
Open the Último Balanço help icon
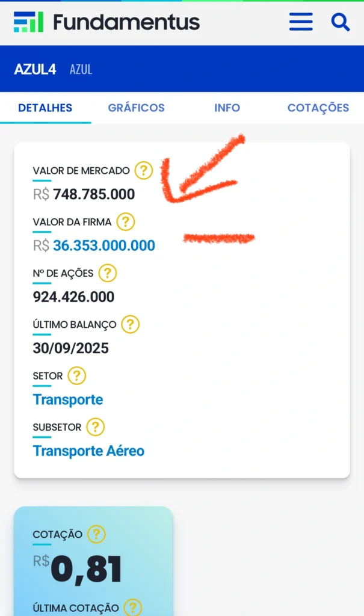pos(129,324)
